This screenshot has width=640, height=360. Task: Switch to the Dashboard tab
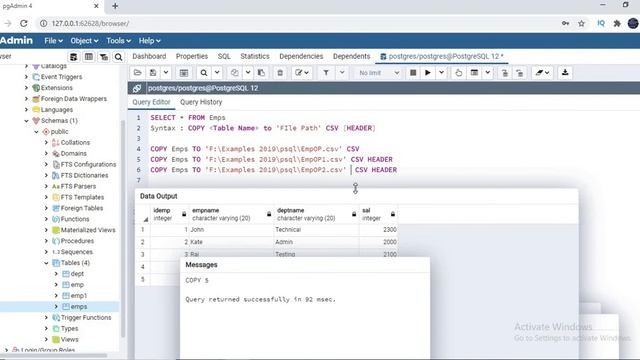[x=149, y=56]
